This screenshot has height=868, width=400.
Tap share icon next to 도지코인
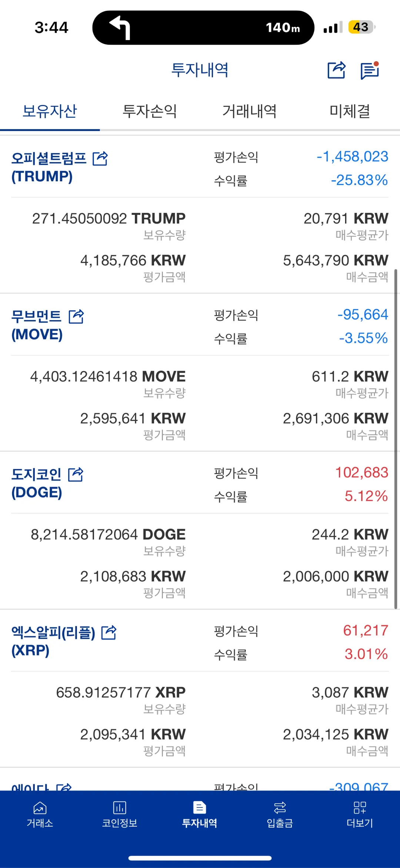click(x=76, y=475)
